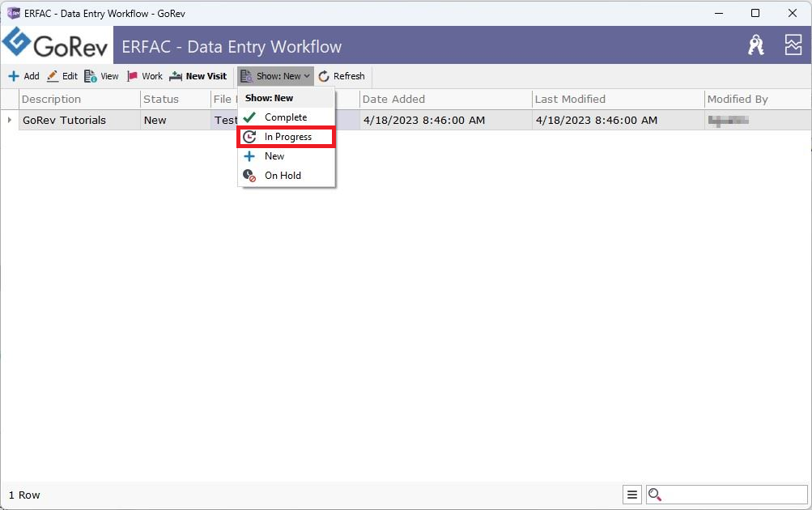Click the green checkmark Complete icon
812x510 pixels.
click(x=249, y=117)
